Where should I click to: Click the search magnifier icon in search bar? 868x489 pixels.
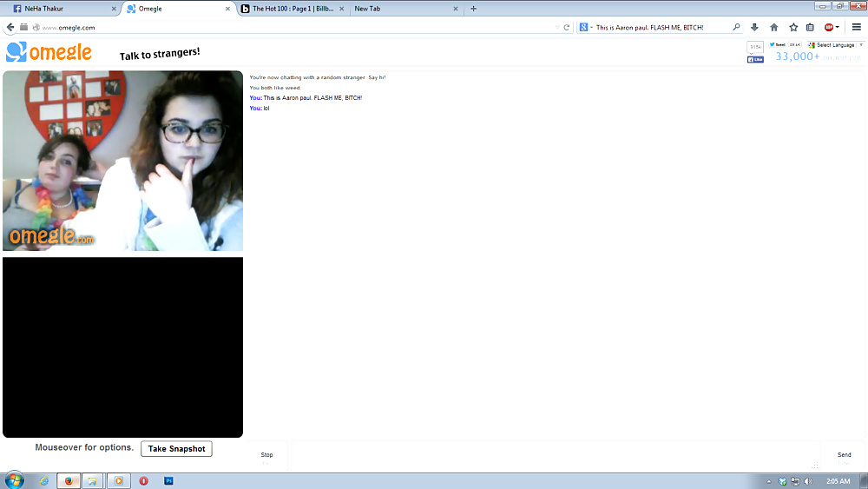736,27
